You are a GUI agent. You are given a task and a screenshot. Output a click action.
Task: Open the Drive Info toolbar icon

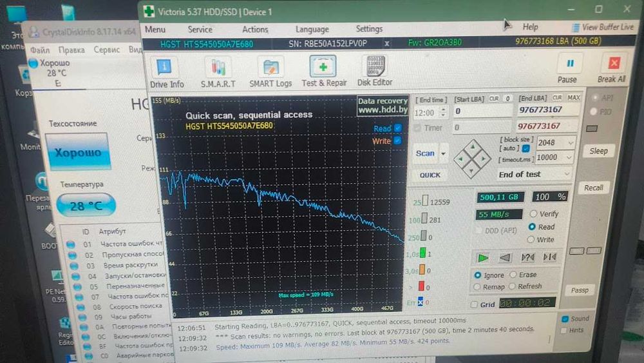tap(164, 67)
